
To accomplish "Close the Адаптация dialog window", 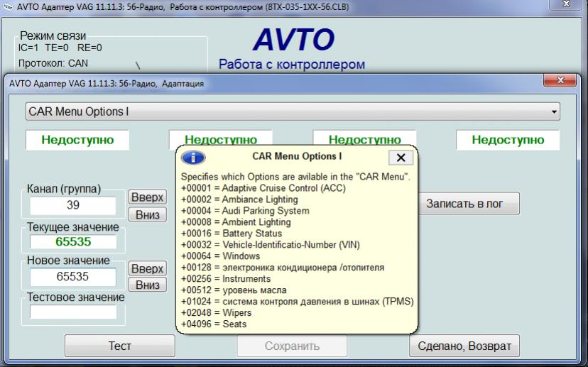I will pyautogui.click(x=560, y=80).
